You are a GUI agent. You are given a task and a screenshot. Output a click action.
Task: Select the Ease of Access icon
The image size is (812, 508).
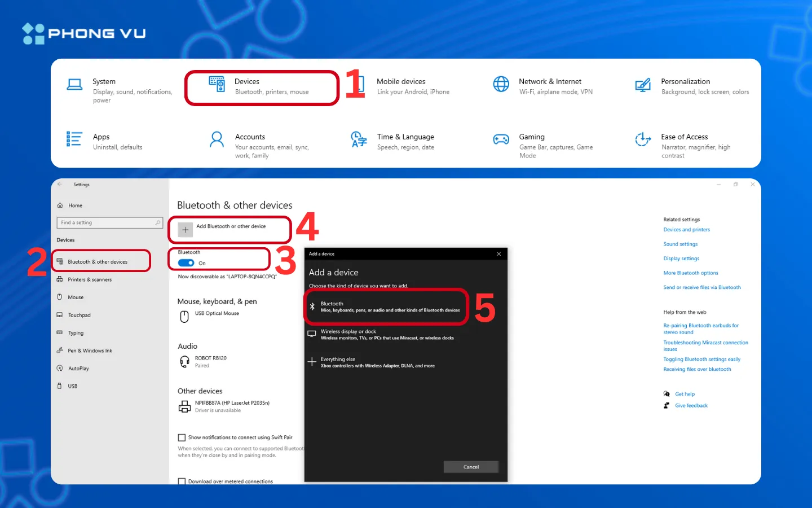(x=643, y=141)
